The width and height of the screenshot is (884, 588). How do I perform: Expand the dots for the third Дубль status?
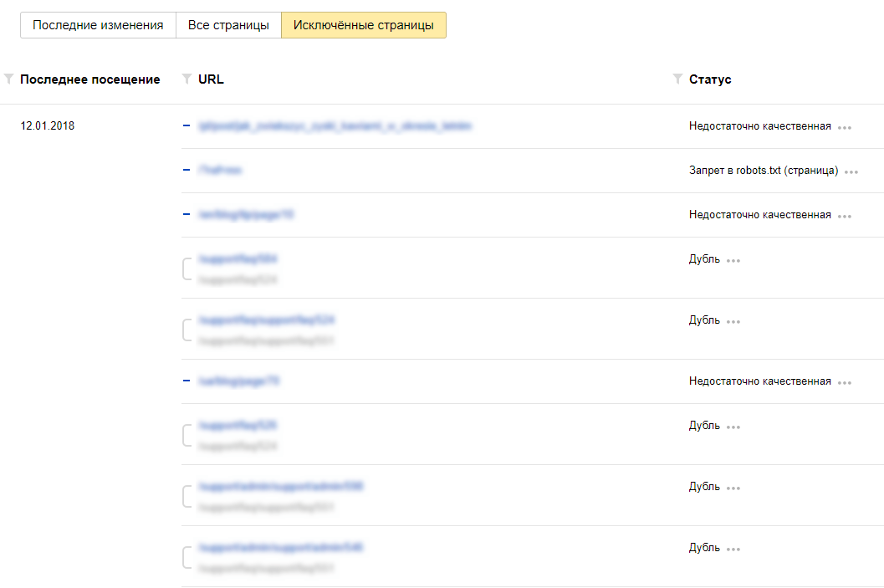pyautogui.click(x=733, y=427)
